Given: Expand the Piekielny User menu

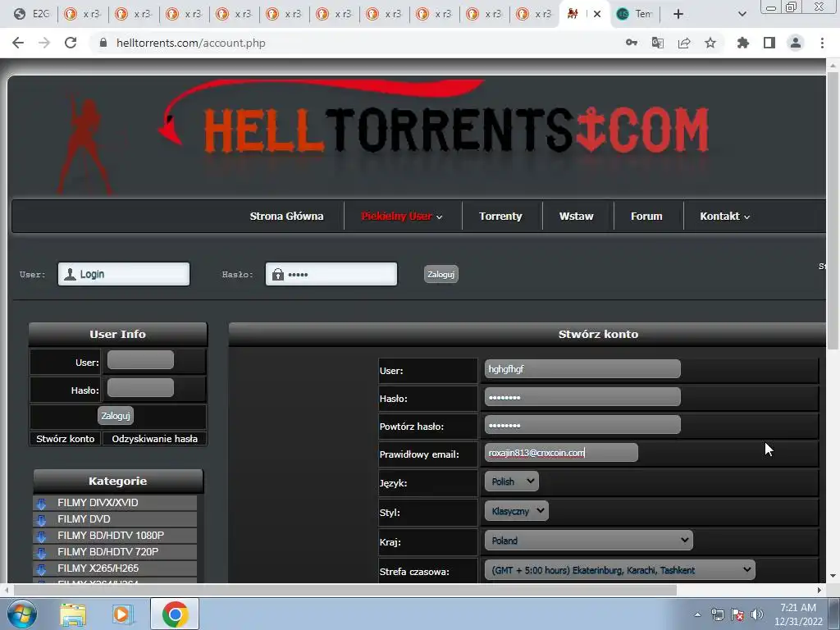Looking at the screenshot, I should pyautogui.click(x=402, y=216).
